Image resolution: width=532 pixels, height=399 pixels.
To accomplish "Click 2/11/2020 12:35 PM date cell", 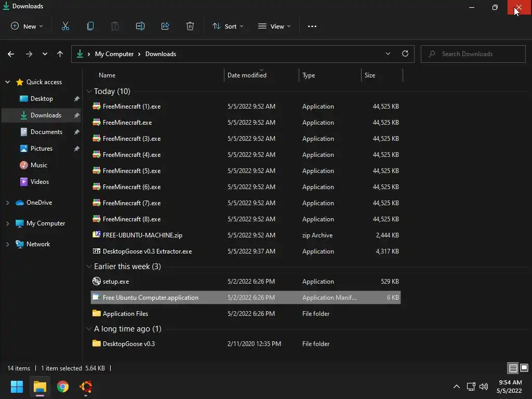I will coord(254,344).
